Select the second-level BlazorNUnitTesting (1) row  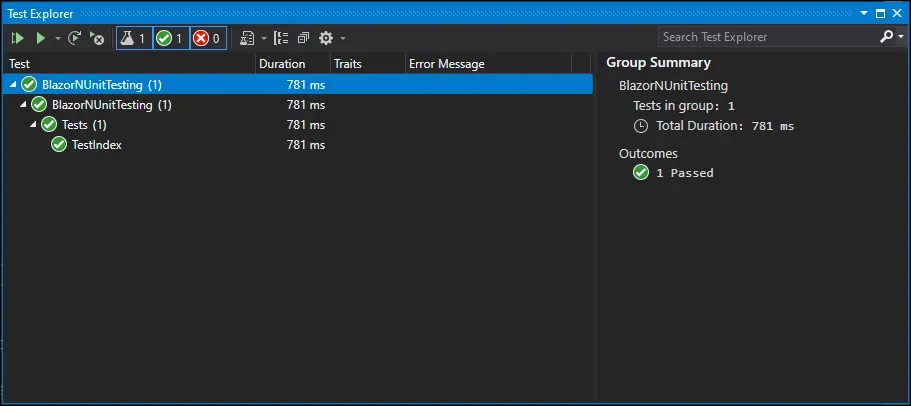[298, 105]
